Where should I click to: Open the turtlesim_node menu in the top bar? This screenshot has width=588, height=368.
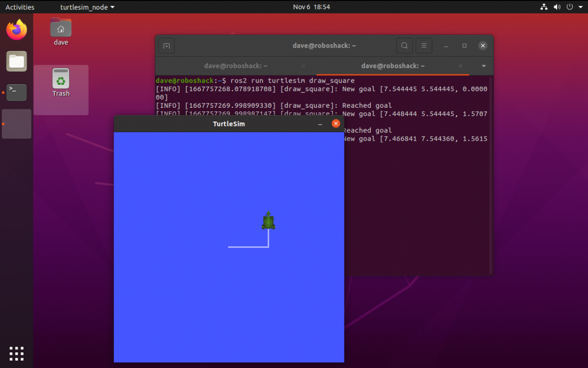tap(86, 7)
